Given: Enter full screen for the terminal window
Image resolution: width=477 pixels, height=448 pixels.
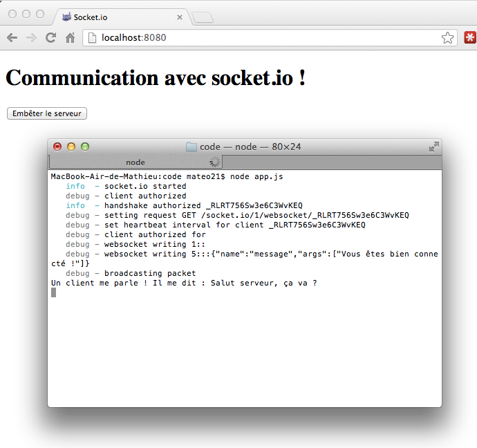Looking at the screenshot, I should [x=434, y=147].
